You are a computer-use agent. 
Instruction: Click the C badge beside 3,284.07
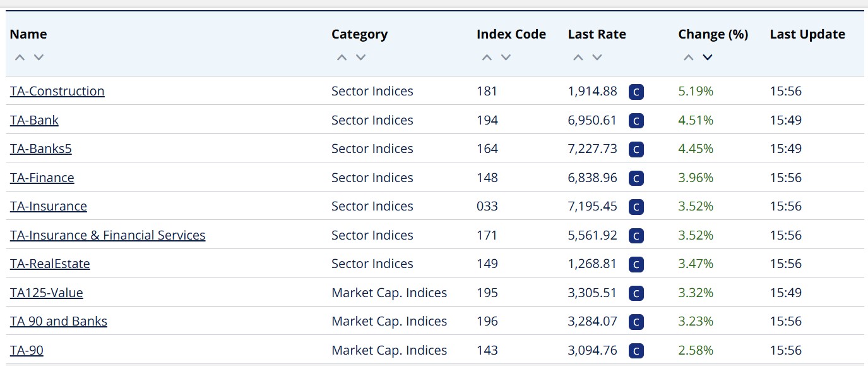[636, 322]
